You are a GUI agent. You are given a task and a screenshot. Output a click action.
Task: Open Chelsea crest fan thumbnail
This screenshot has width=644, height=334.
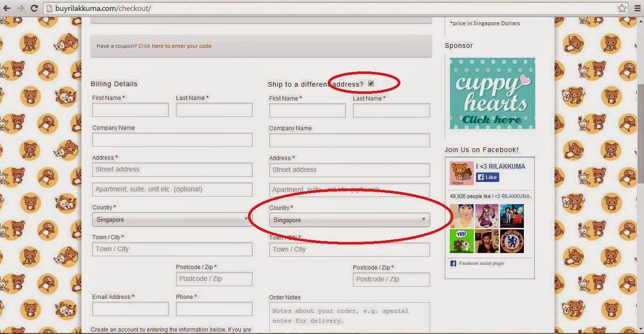point(512,241)
